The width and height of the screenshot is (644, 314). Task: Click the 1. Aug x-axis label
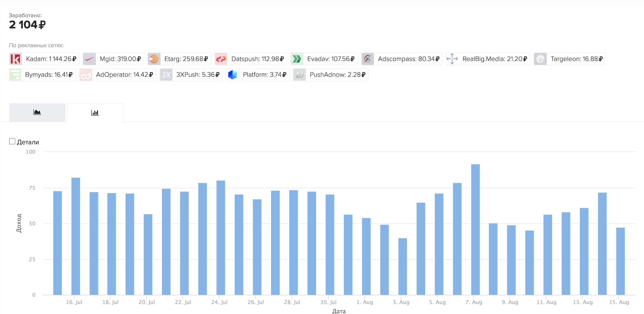click(x=365, y=302)
